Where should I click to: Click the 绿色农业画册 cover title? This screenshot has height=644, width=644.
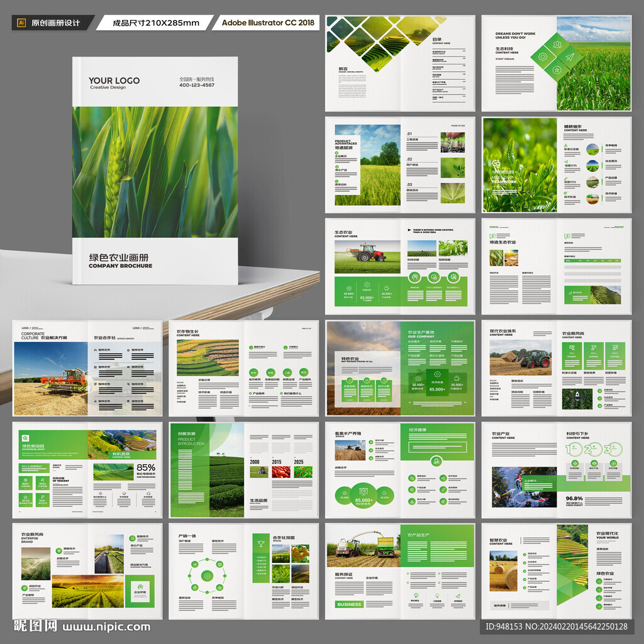coord(119,257)
